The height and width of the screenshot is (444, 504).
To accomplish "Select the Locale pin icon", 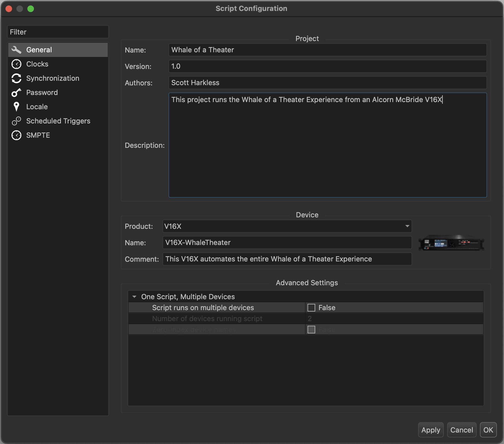I will point(16,107).
